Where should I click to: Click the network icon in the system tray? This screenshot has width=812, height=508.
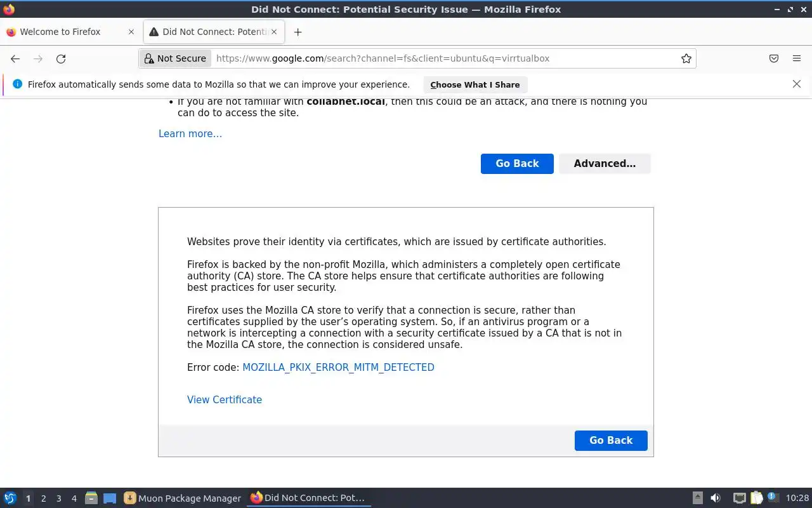[739, 498]
